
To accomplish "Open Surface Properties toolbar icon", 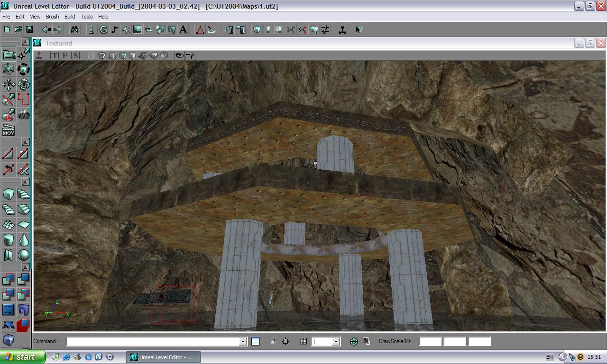I will 240,29.
